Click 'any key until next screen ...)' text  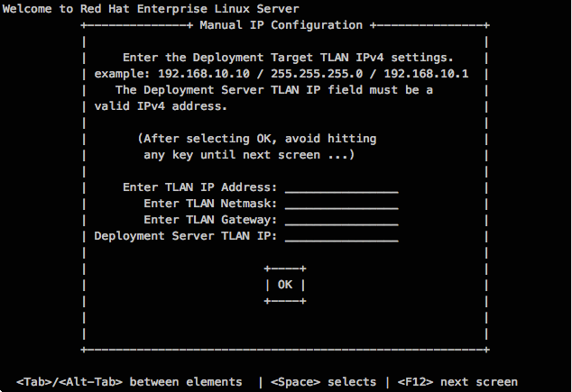pos(249,155)
